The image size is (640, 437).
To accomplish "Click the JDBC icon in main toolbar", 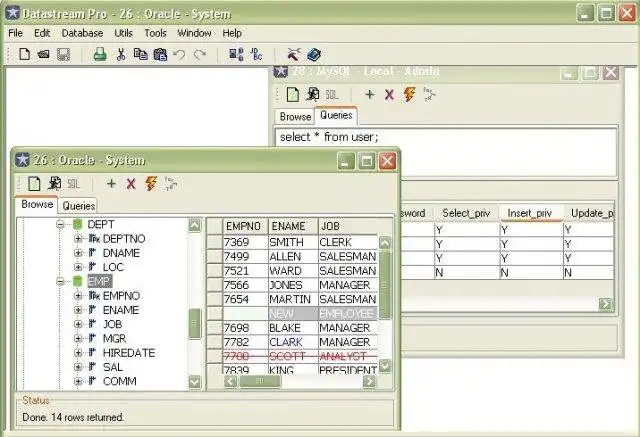I will [x=257, y=54].
